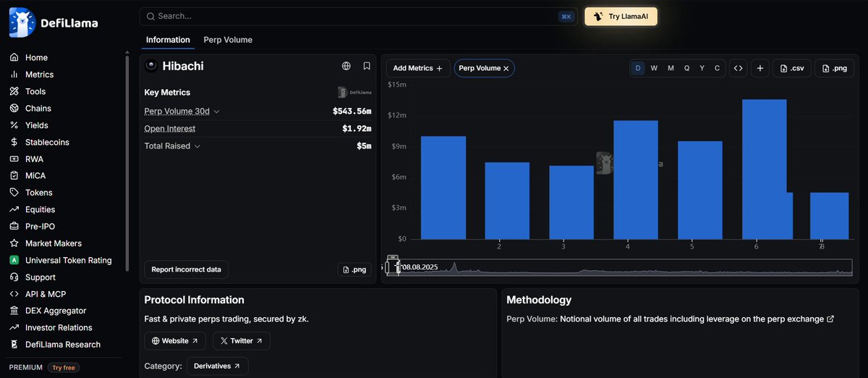Open Yields in the sidebar
Screen dimensions: 868x378
(x=37, y=125)
